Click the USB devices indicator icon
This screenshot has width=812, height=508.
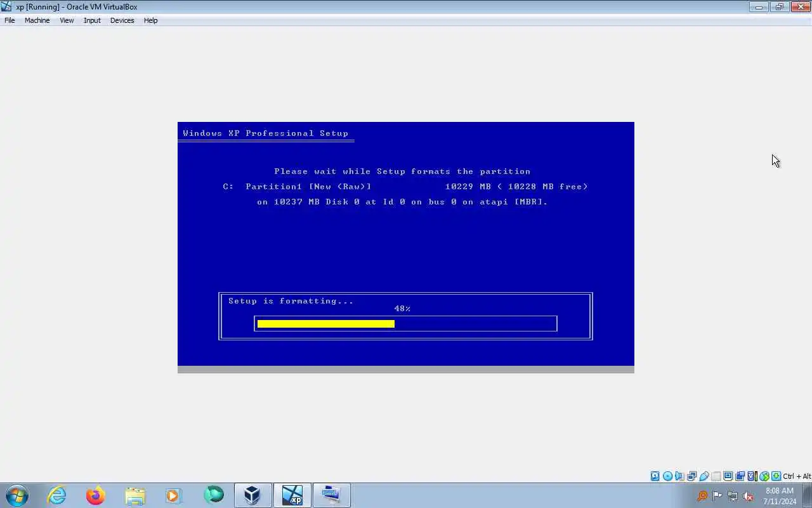[x=704, y=476]
